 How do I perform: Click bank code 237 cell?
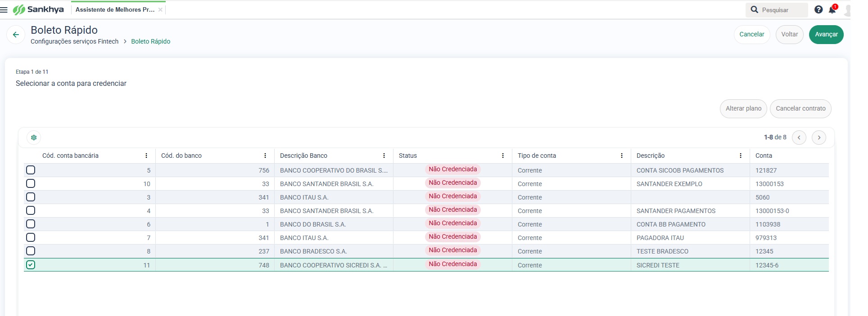click(x=215, y=251)
